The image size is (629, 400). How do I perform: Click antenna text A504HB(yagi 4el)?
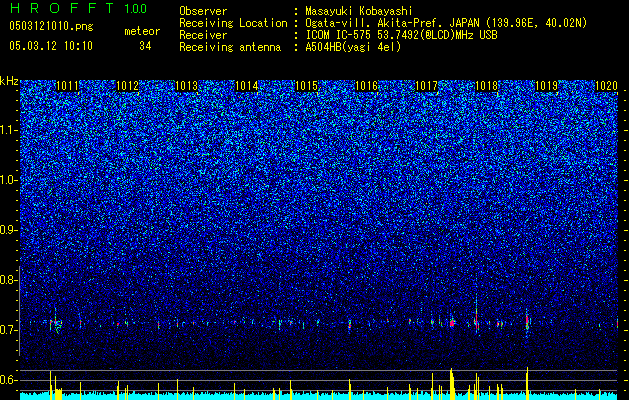pyautogui.click(x=353, y=47)
